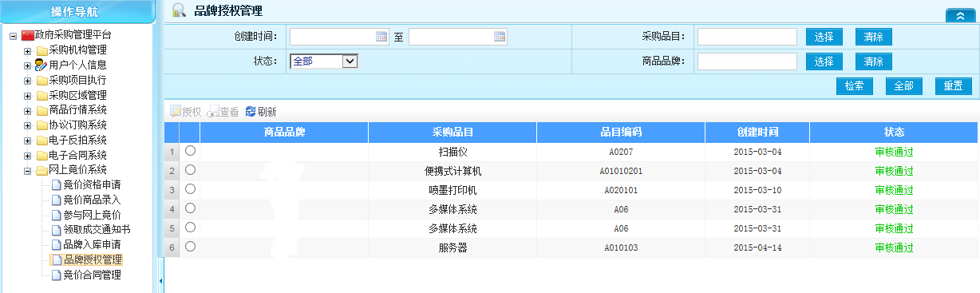
Task: Click the page icon of 竞价商品录入
Action: tap(56, 200)
